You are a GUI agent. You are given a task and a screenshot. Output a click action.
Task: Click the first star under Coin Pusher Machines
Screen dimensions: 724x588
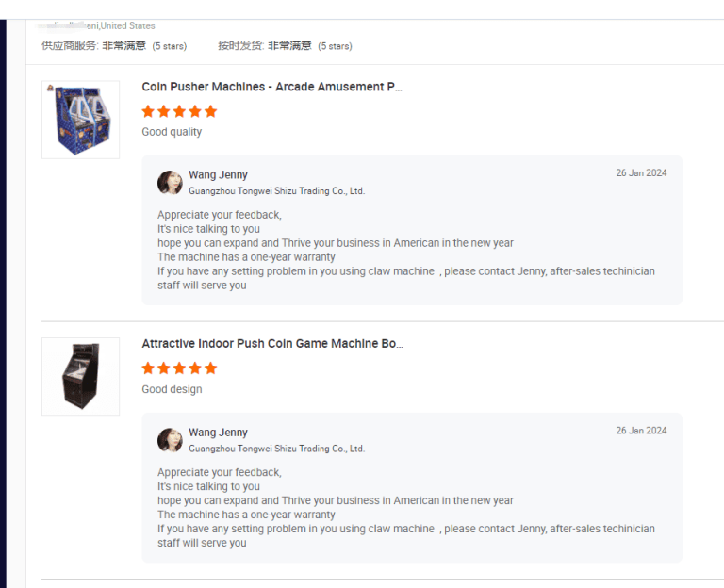point(148,111)
